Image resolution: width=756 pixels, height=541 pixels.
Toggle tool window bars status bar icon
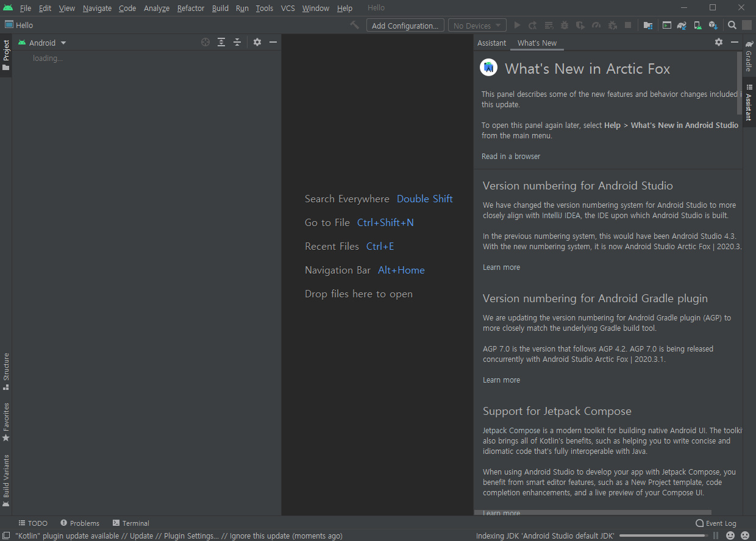(5, 536)
